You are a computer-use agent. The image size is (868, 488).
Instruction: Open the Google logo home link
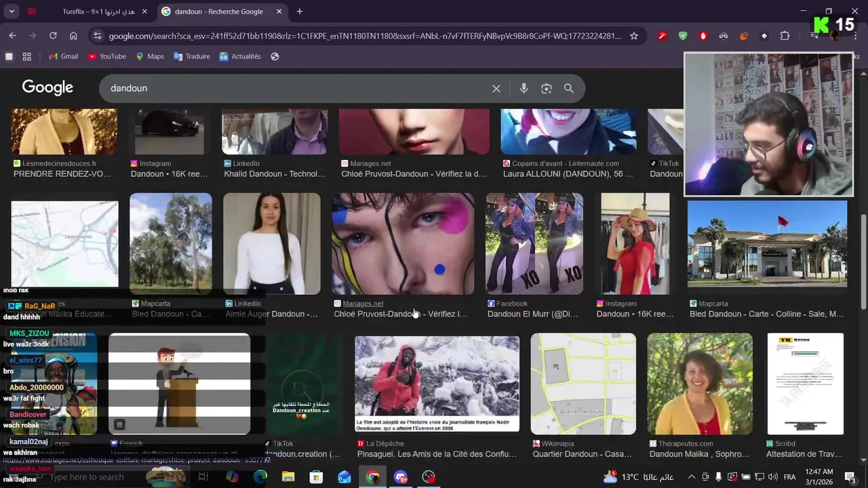47,87
